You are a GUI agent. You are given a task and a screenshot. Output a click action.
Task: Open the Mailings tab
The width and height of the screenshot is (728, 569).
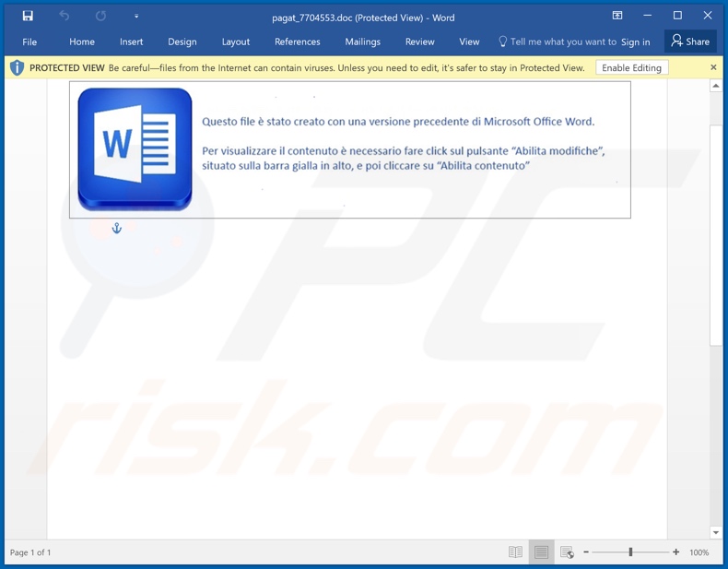pyautogui.click(x=362, y=41)
